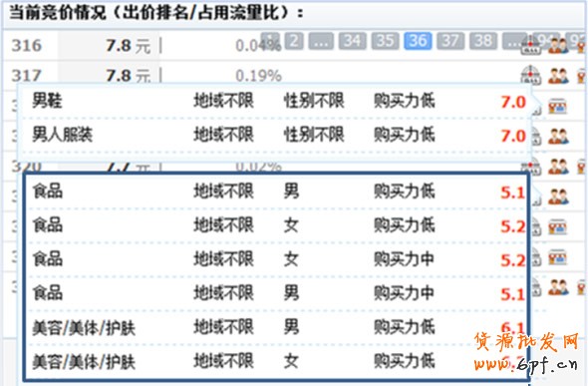Screen dimensions: 588x386
Task: Click 美容/美体/护肤 in the 女 row
Action: pyautogui.click(x=84, y=362)
